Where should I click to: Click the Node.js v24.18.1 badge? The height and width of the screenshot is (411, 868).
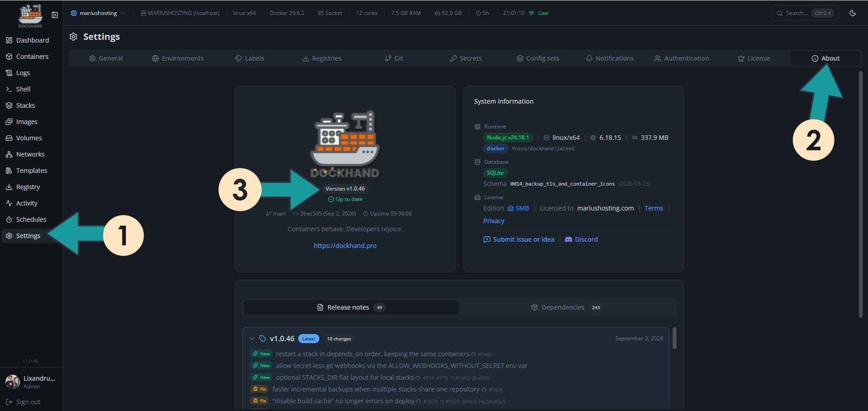click(508, 138)
